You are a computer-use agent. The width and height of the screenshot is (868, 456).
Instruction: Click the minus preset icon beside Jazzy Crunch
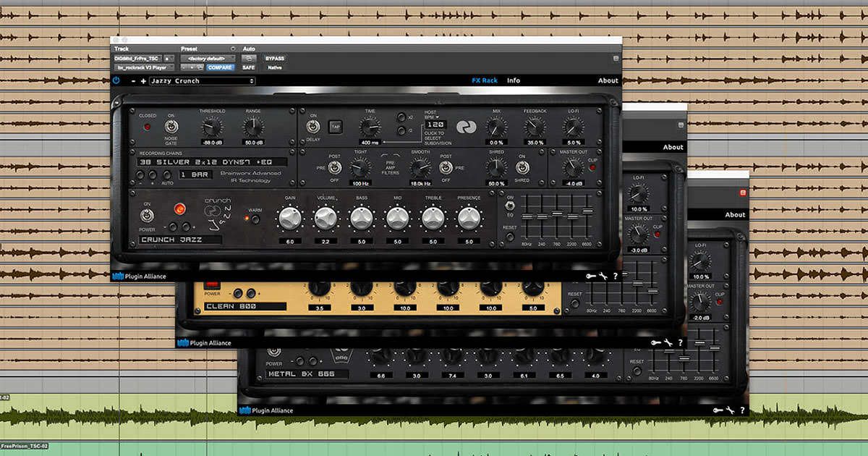[133, 81]
